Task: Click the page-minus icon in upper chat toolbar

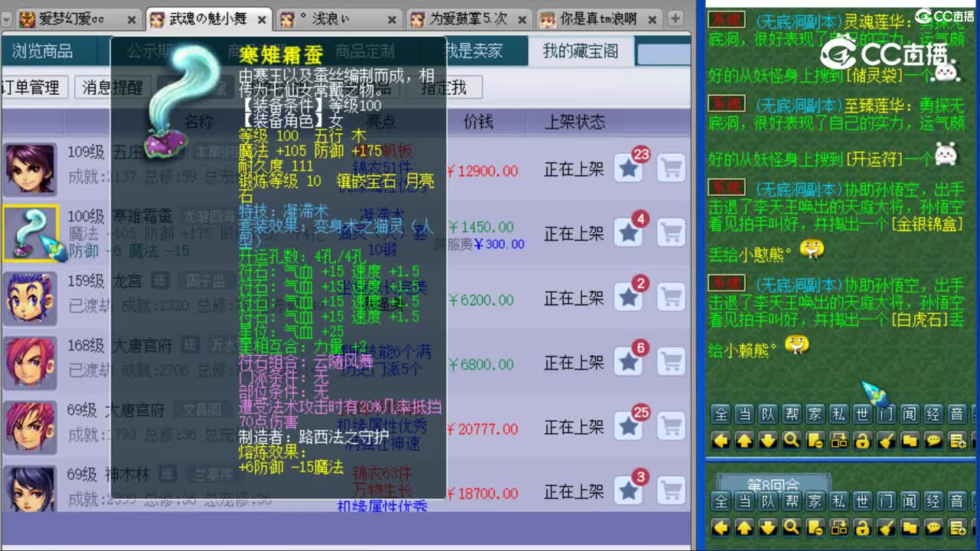Action: (x=815, y=440)
